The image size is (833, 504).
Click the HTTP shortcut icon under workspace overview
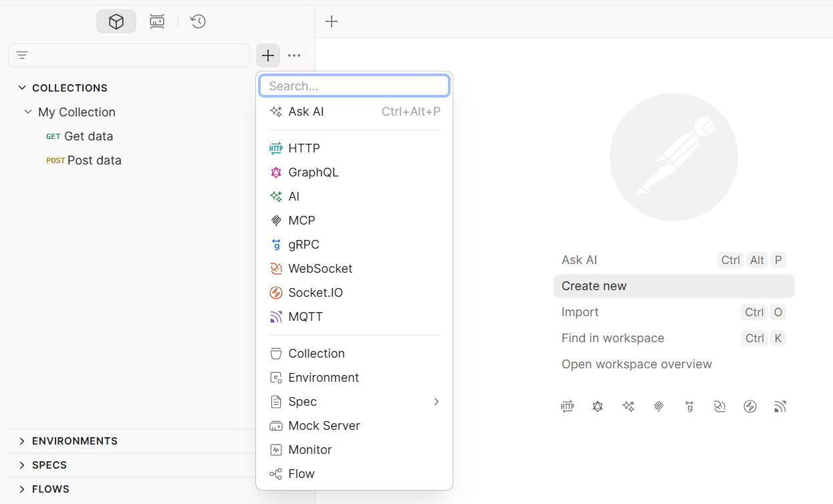click(568, 406)
